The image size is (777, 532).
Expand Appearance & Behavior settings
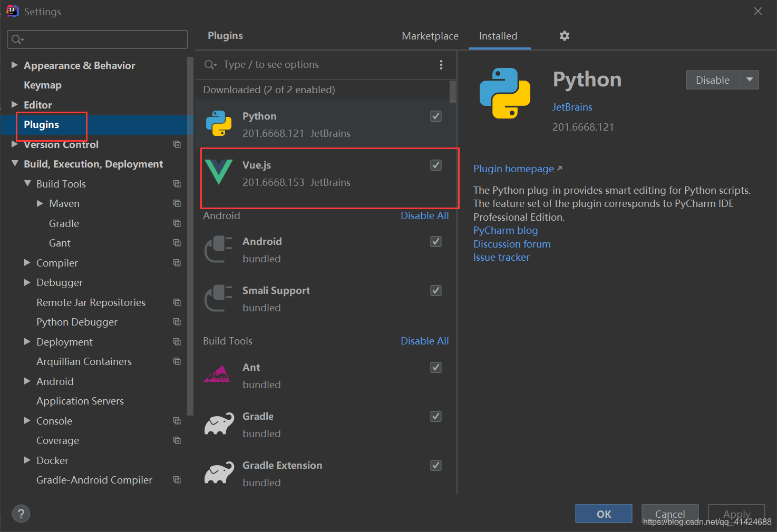click(15, 65)
